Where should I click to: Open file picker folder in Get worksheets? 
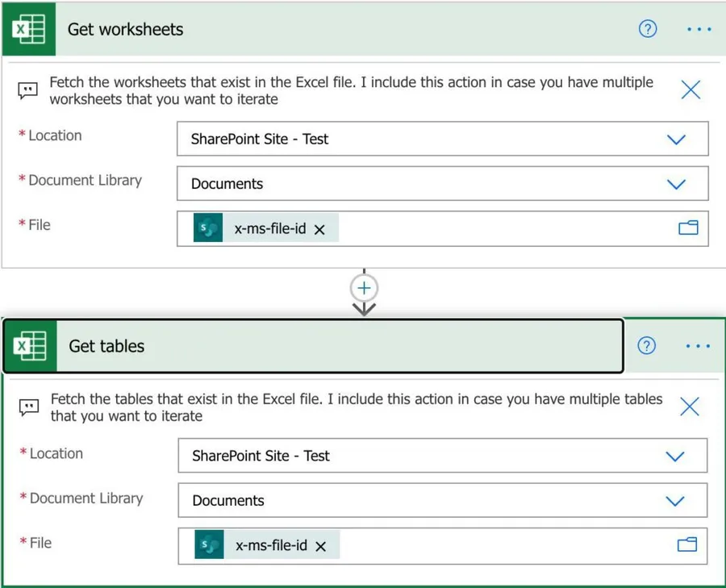click(688, 228)
